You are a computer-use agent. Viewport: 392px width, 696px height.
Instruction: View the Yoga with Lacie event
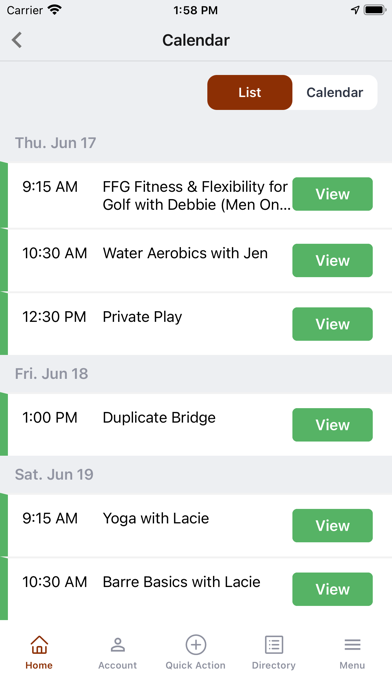pos(333,526)
